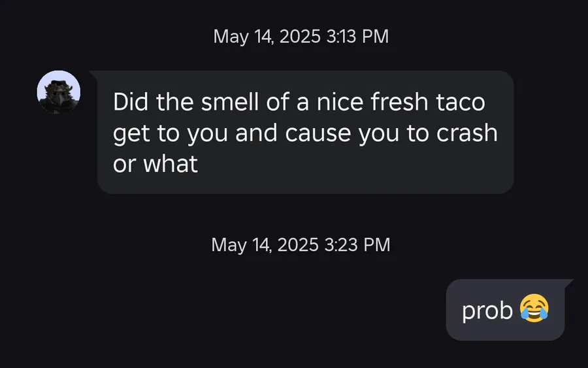Click the word "fresh" in the message
The image size is (588, 368).
(x=399, y=102)
